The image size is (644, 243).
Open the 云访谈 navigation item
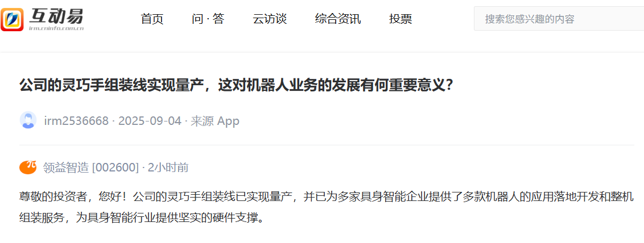[x=270, y=19]
